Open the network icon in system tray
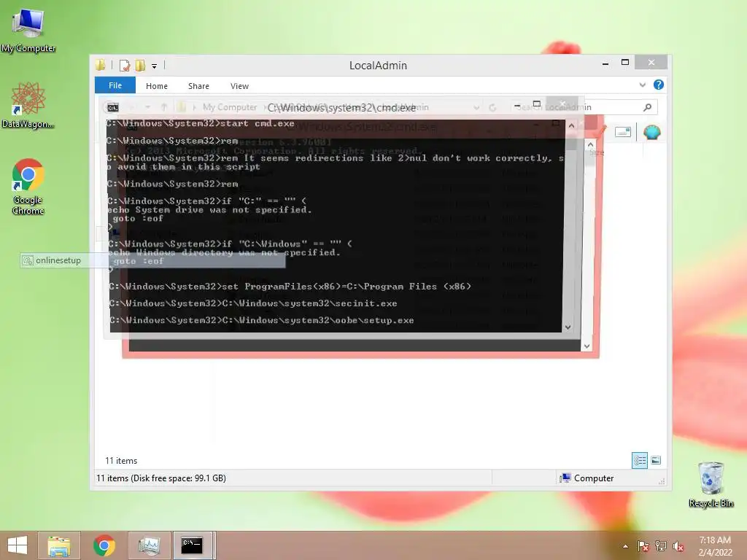747x560 pixels. (x=661, y=546)
